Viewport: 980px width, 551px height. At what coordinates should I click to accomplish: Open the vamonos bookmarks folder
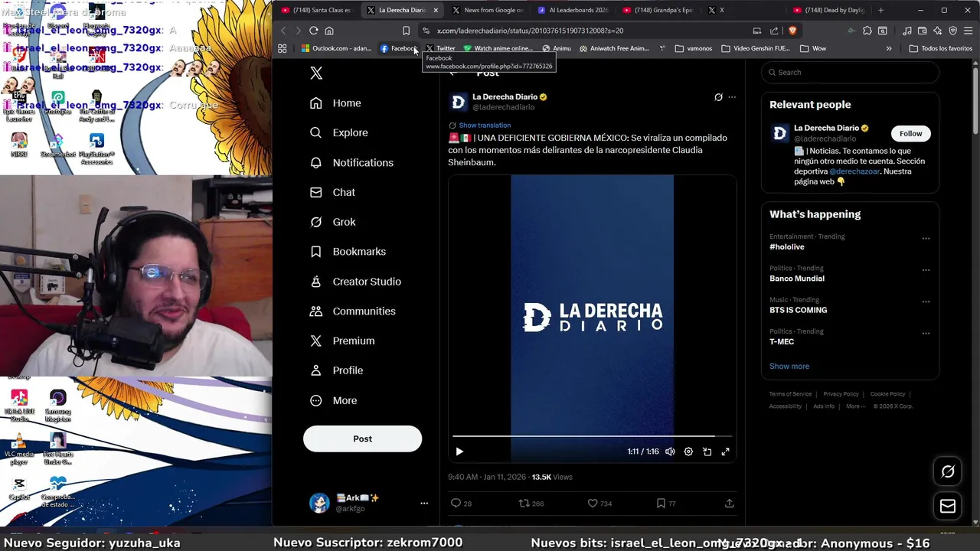694,48
